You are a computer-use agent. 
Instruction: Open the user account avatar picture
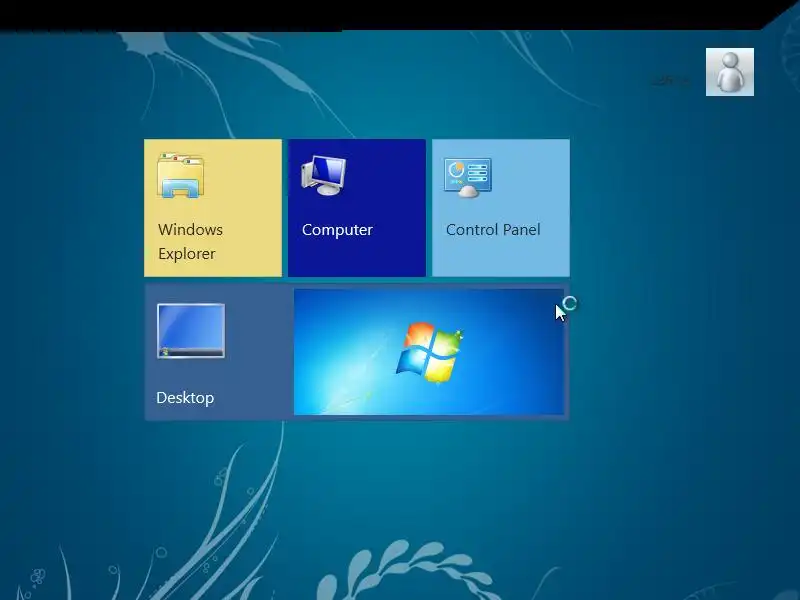[x=730, y=72]
